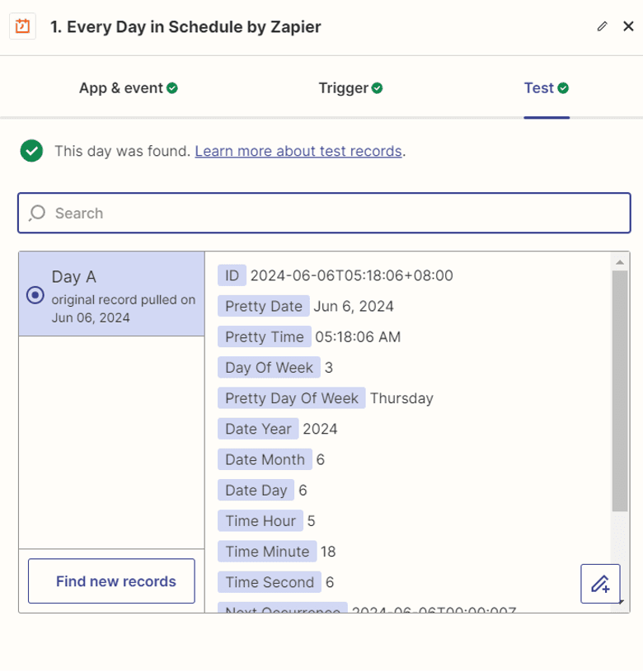
Task: Select the Pretty Day Of Week chip
Action: [291, 398]
